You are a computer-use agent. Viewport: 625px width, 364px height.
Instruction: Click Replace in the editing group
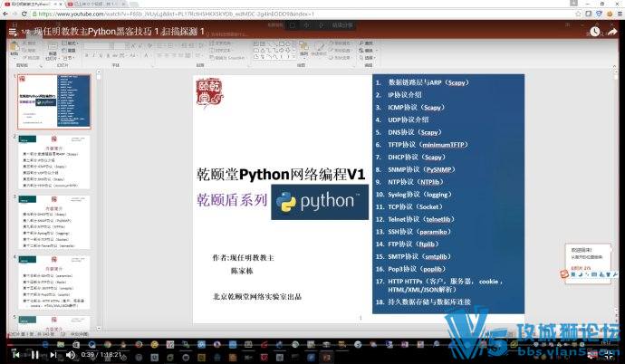coord(367,50)
